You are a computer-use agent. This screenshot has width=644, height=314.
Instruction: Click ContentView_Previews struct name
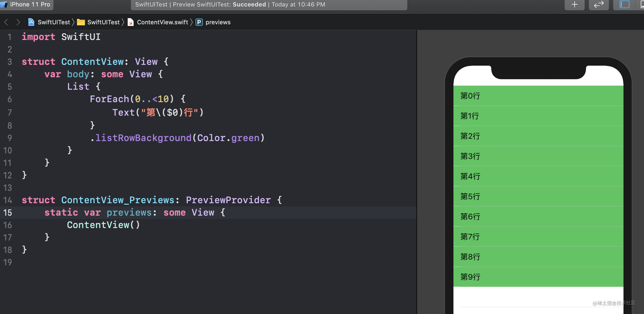pos(118,200)
